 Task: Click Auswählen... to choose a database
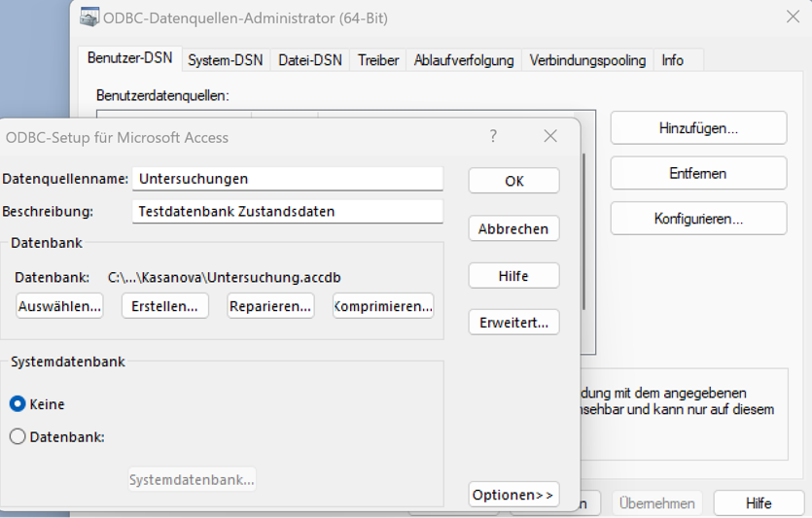pyautogui.click(x=59, y=306)
